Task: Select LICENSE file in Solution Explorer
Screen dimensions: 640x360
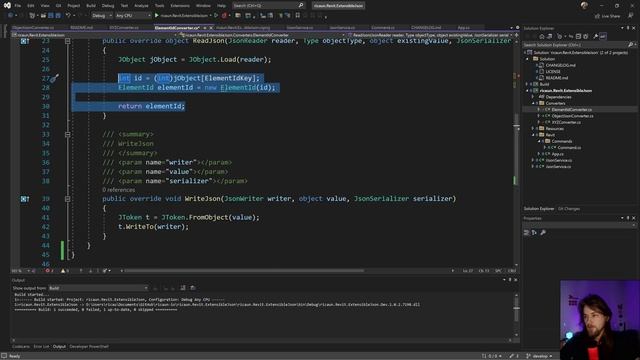Action: pos(553,71)
